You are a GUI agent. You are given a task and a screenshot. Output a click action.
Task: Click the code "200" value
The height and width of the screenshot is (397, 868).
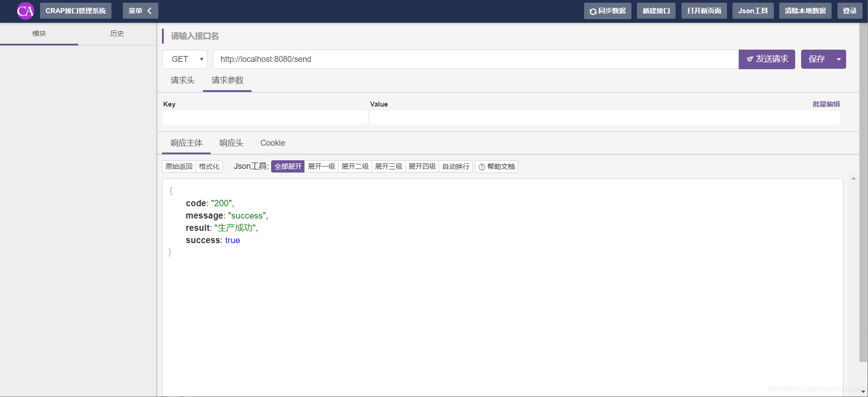click(222, 204)
